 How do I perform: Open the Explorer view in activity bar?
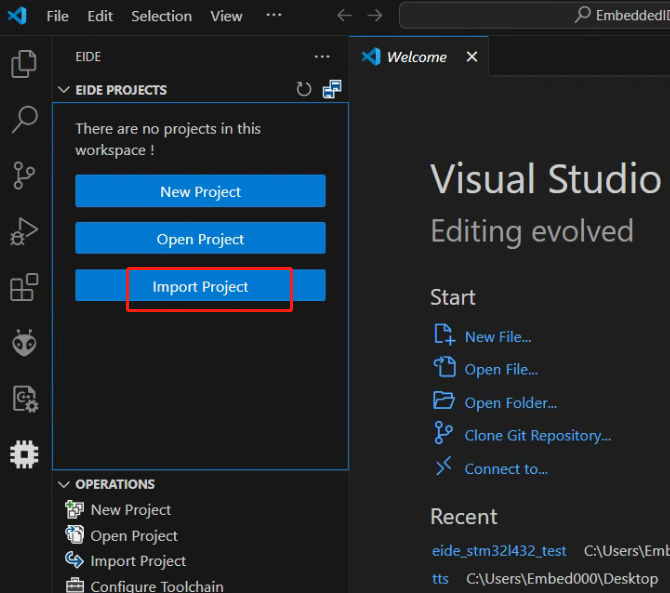(24, 64)
